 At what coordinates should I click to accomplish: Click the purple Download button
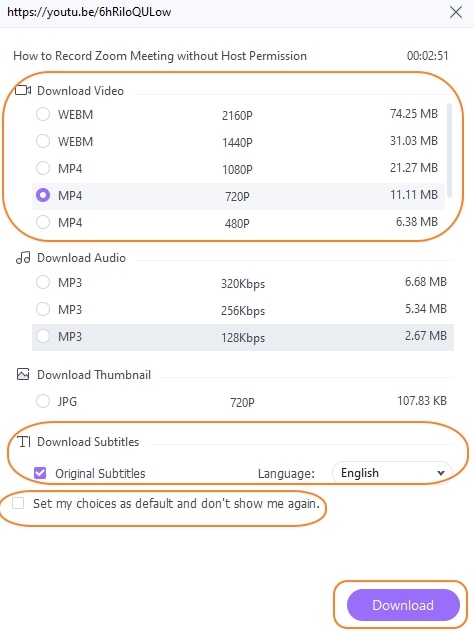click(x=403, y=605)
